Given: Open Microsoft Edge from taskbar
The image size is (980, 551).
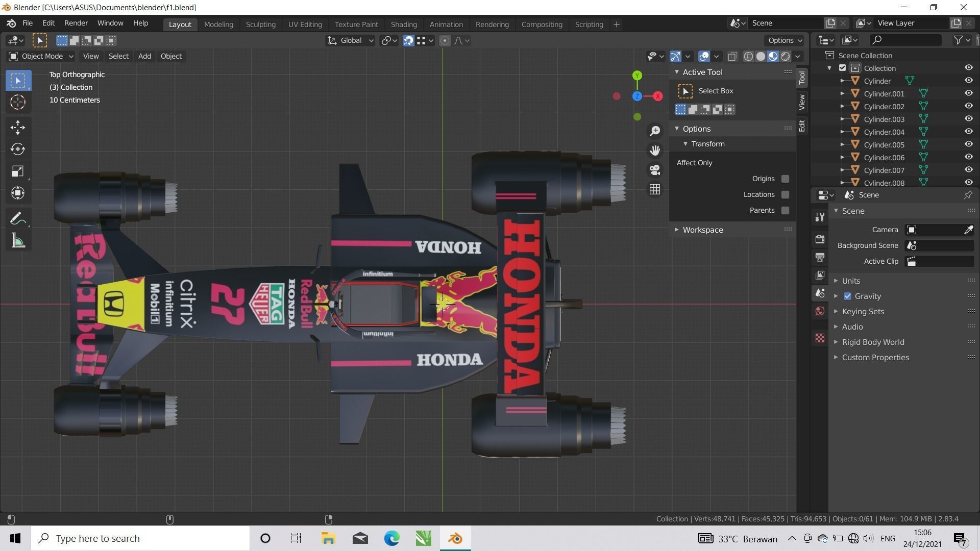Looking at the screenshot, I should point(391,538).
